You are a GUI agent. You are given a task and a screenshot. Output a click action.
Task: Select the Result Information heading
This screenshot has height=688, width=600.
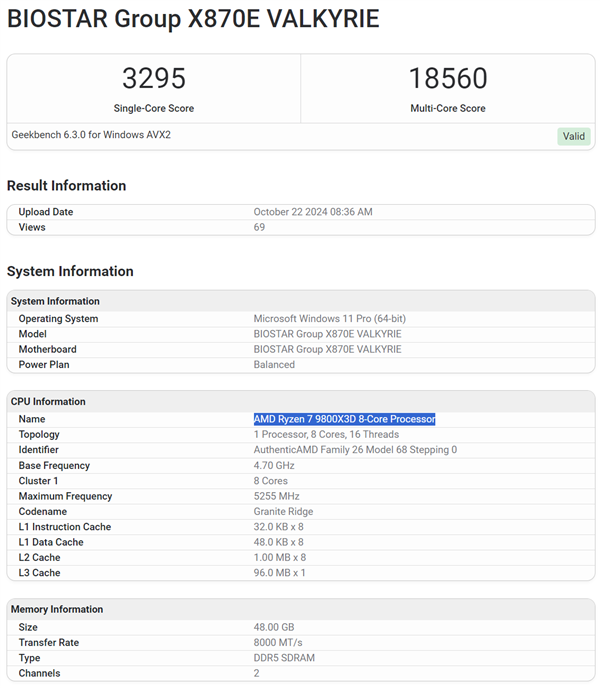pyautogui.click(x=66, y=186)
